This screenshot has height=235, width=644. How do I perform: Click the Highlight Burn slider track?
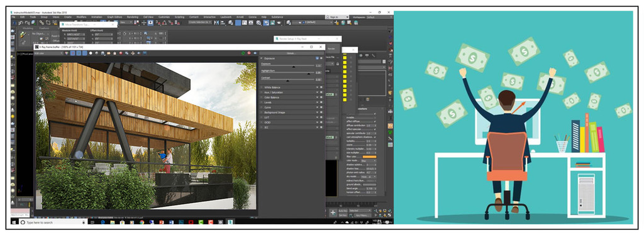click(x=288, y=73)
